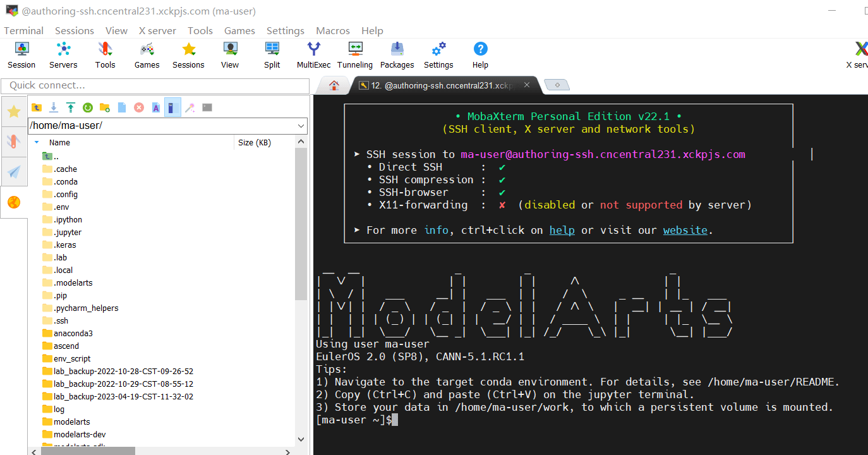Click the magic wand icon in SFTP toolbar
Viewport: 868px width, 455px height.
click(190, 107)
